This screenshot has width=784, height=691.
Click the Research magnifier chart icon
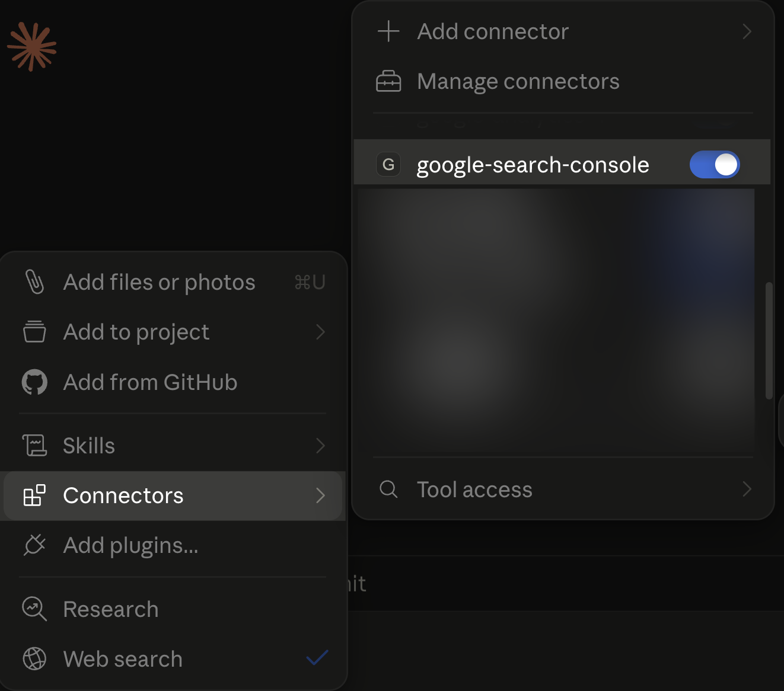click(x=34, y=609)
